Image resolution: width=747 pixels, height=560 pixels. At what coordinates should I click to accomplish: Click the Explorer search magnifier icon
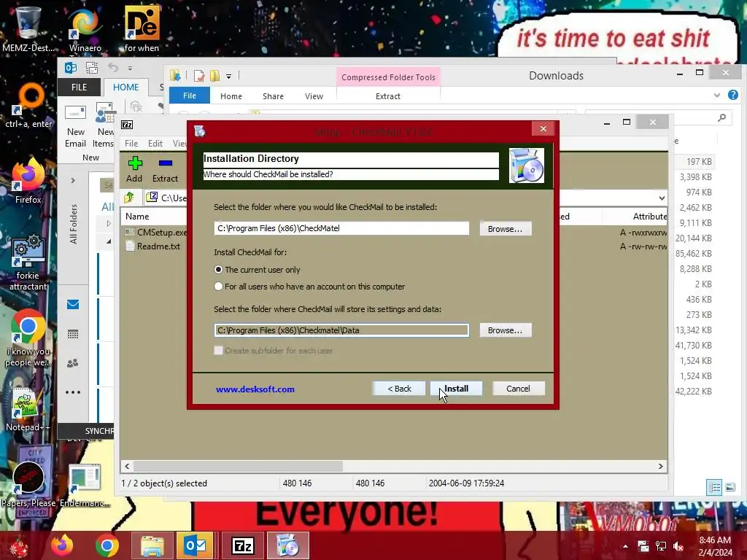722,117
